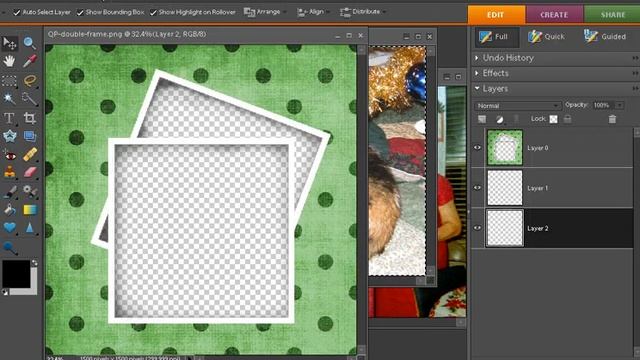Viewport: 640px width, 360px height.
Task: Select the Layer 0 thumbnail
Action: click(x=505, y=148)
